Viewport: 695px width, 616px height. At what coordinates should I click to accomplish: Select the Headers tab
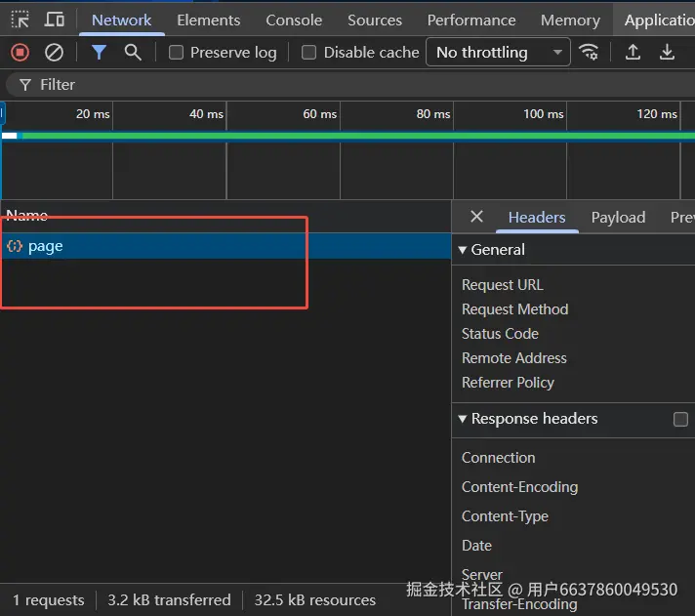(x=537, y=217)
